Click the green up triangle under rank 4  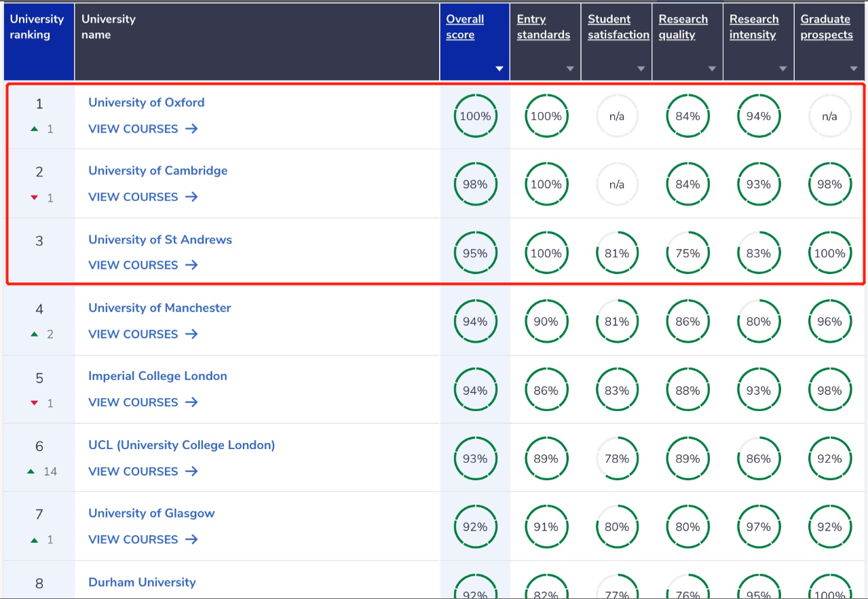pyautogui.click(x=34, y=334)
